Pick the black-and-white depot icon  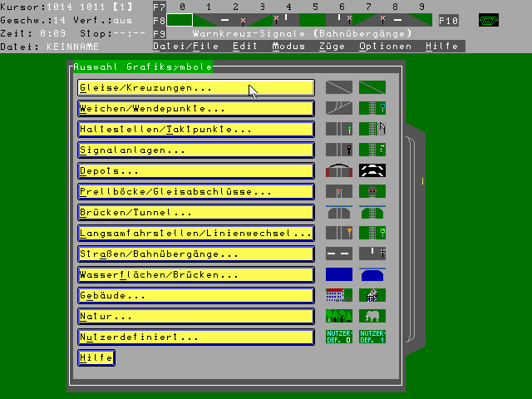372,170
